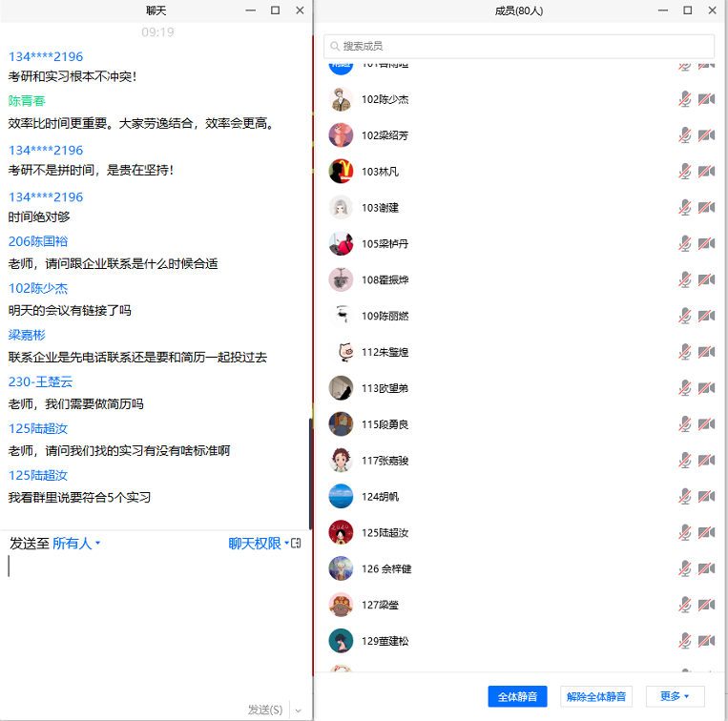The image size is (728, 721).
Task: Click the camera icon for 103林凡
Action: pos(706,172)
